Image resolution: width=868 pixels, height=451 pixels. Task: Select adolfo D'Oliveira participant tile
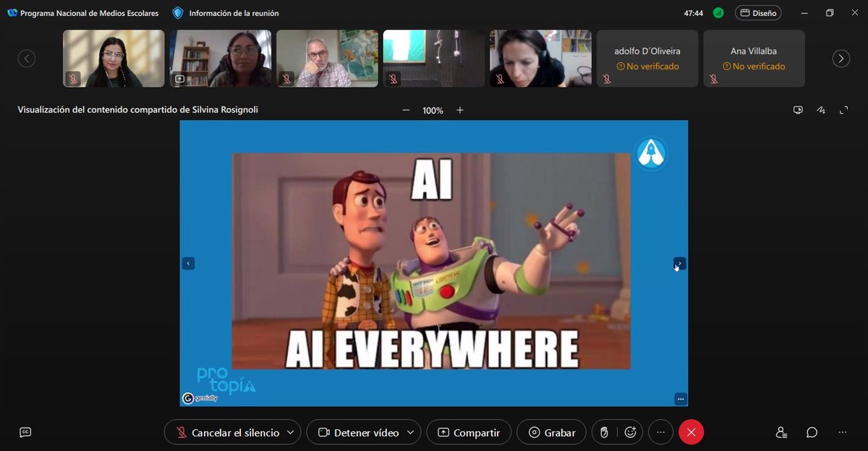(647, 59)
